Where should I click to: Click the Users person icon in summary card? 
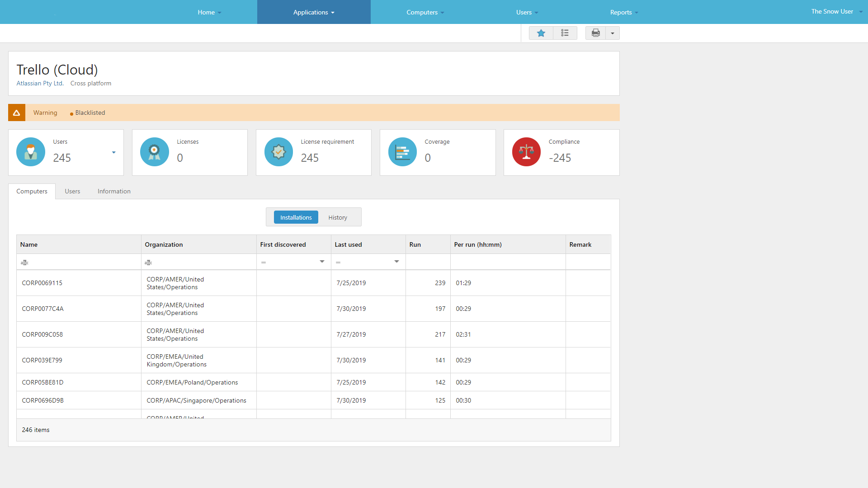tap(31, 152)
